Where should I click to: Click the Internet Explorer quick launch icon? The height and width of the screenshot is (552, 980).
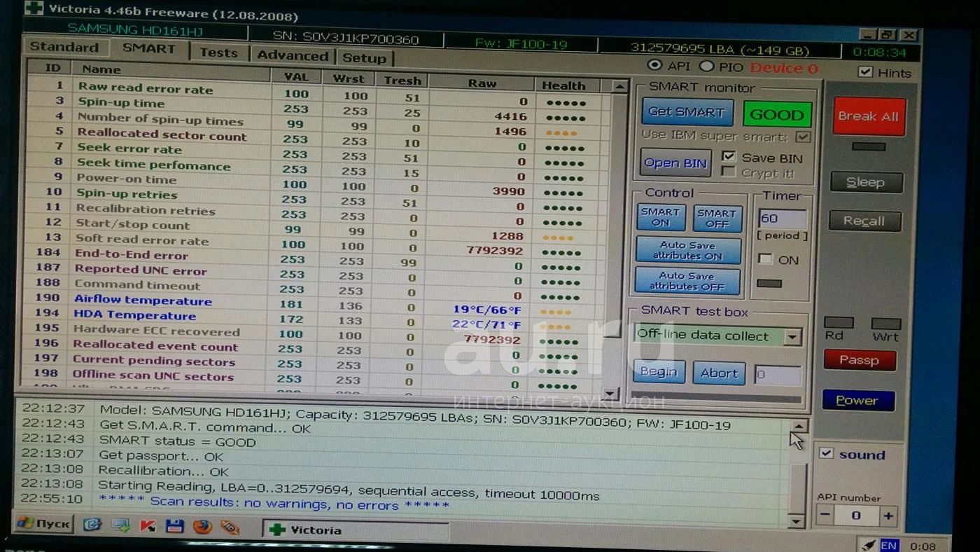pos(92,525)
